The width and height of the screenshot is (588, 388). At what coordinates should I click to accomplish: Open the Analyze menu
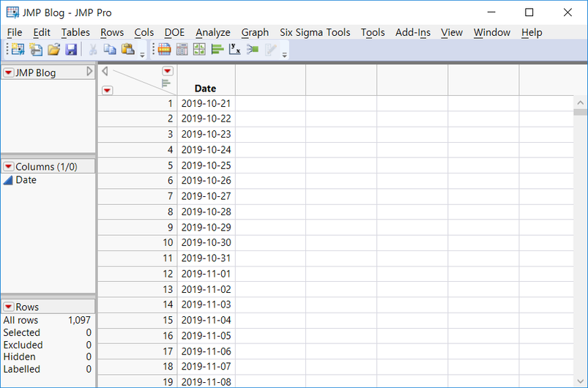click(212, 33)
